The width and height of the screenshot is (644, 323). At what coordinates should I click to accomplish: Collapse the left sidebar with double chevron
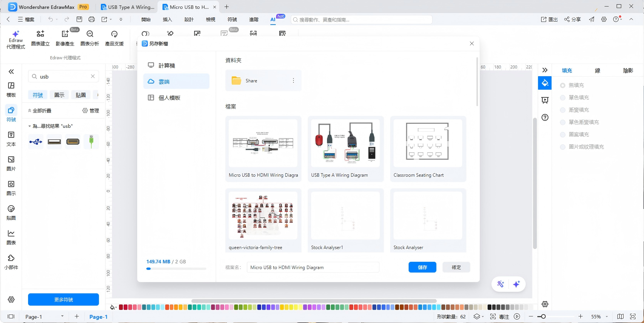tap(11, 72)
